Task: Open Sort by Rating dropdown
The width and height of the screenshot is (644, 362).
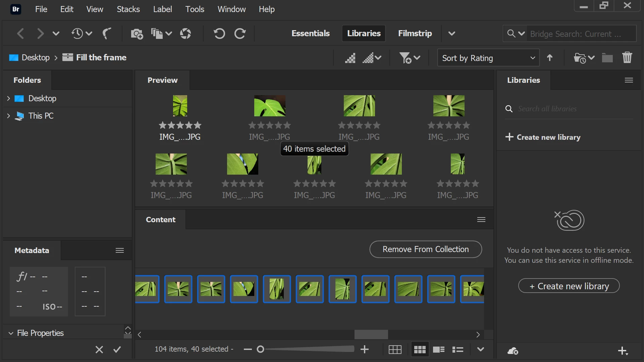Action: [x=488, y=58]
